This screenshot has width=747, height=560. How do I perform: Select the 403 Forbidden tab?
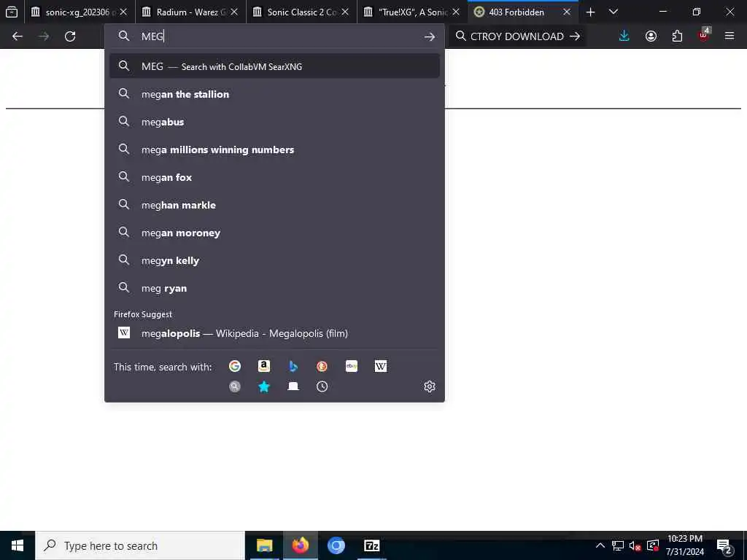pyautogui.click(x=523, y=12)
